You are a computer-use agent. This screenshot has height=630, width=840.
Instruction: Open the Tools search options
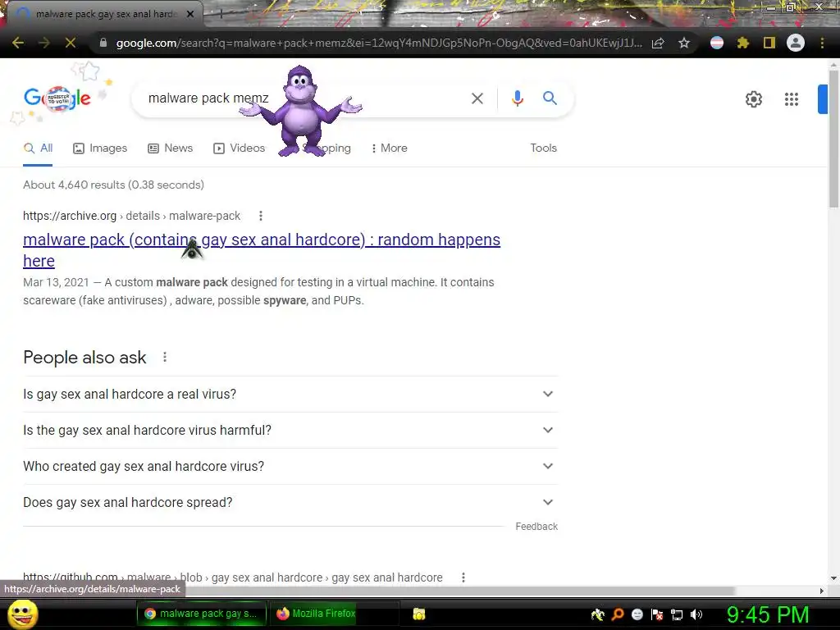[x=543, y=148]
